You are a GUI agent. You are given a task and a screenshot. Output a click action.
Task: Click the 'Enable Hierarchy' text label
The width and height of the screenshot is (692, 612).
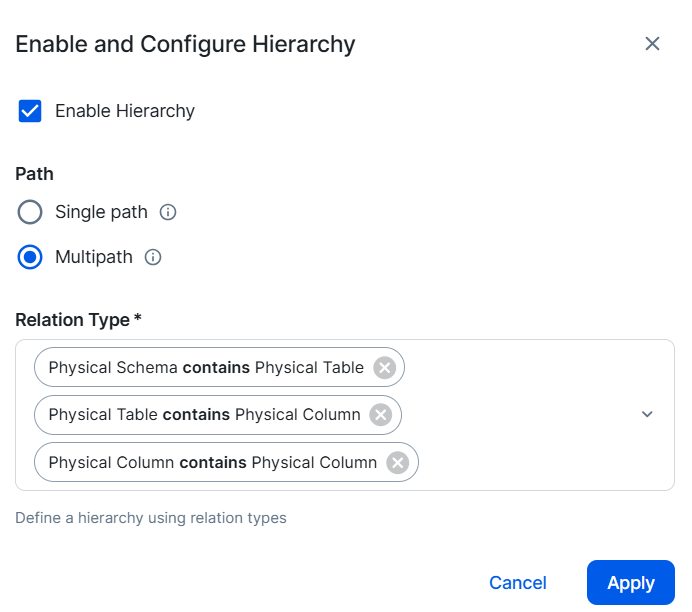pos(124,111)
